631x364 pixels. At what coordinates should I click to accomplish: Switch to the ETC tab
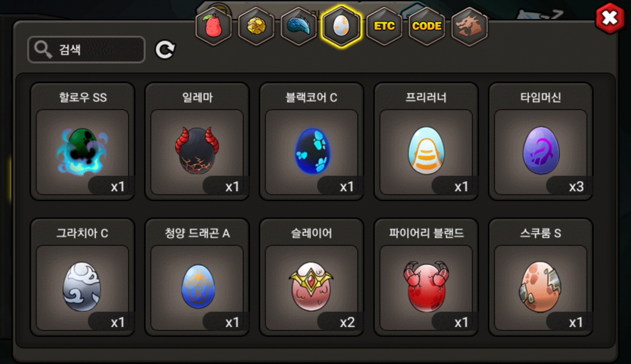pyautogui.click(x=384, y=27)
